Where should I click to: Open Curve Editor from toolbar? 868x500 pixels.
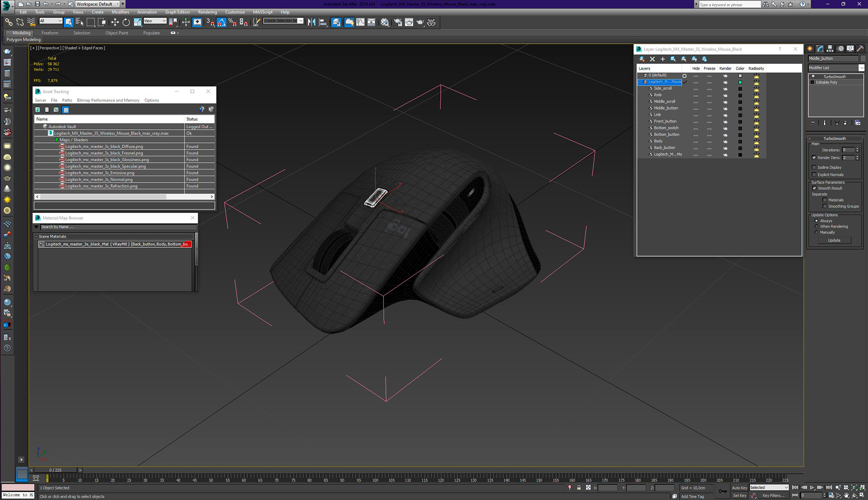click(x=360, y=22)
